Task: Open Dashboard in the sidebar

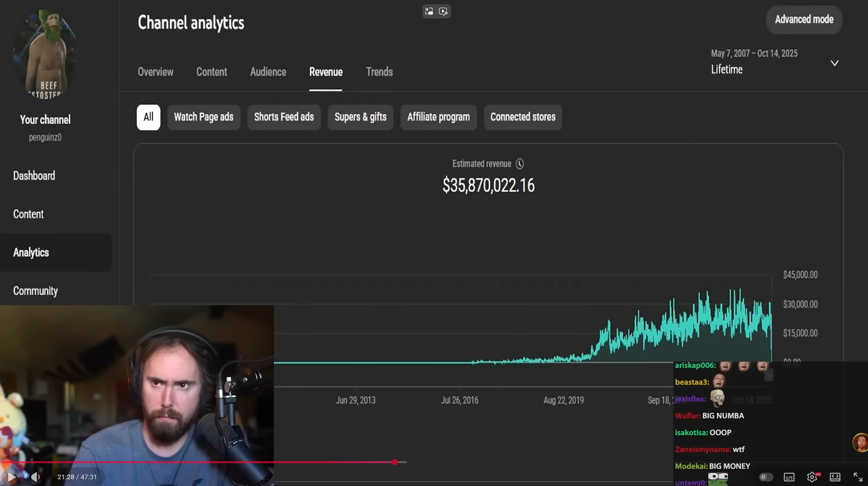Action: [34, 176]
